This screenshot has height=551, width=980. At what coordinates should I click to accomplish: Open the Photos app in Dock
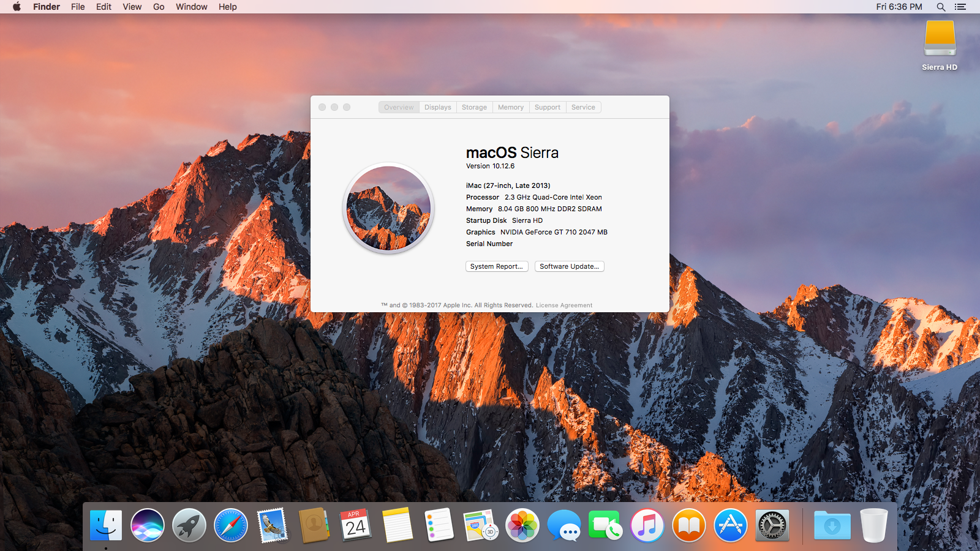point(522,525)
